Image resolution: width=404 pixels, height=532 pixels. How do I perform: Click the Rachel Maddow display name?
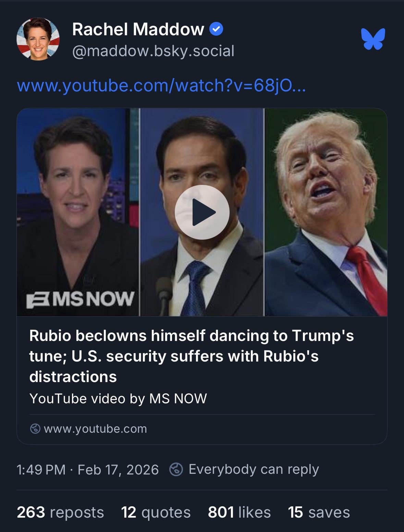tap(138, 29)
